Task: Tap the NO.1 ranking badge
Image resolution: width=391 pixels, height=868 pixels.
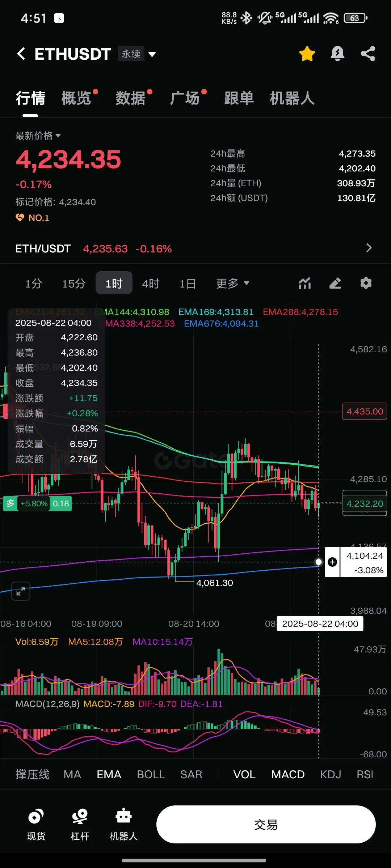Action: coord(32,218)
